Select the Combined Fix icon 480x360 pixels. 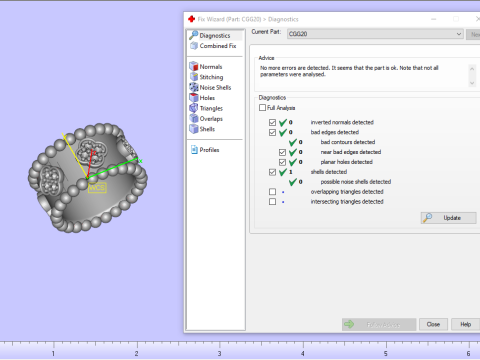pyautogui.click(x=194, y=46)
